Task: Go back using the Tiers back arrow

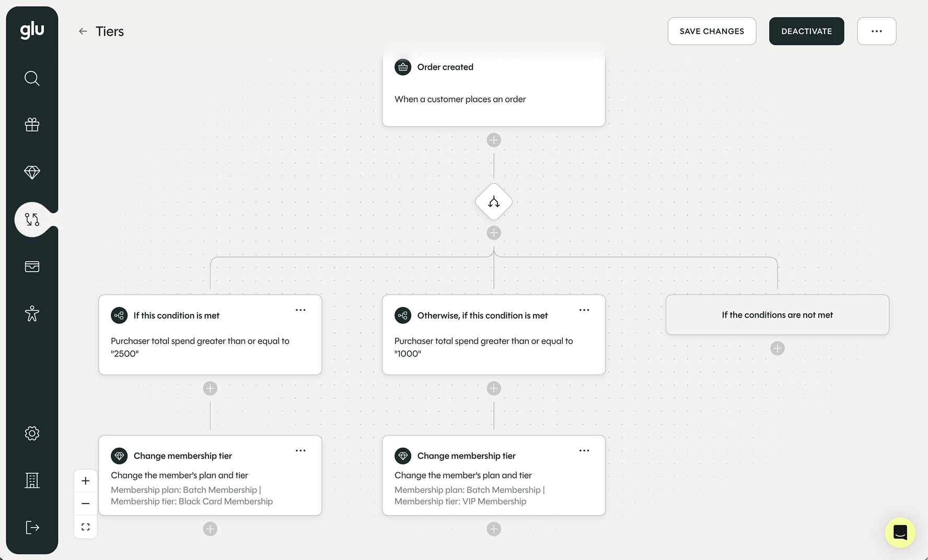Action: 83,31
